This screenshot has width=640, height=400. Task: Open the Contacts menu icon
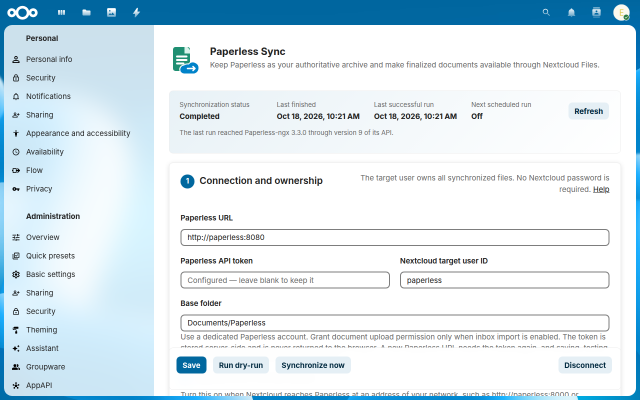pos(596,13)
